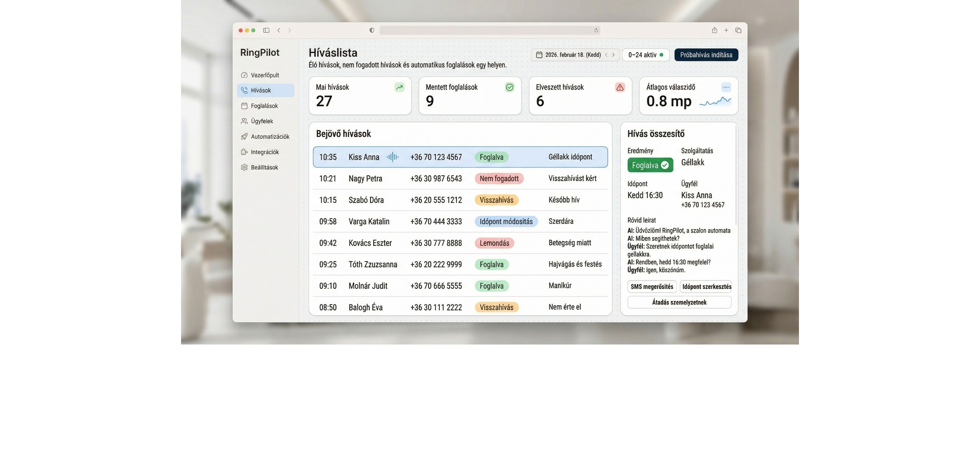The image size is (980, 450).
Task: Start a test call with Próbahívás indítása
Action: [x=706, y=55]
